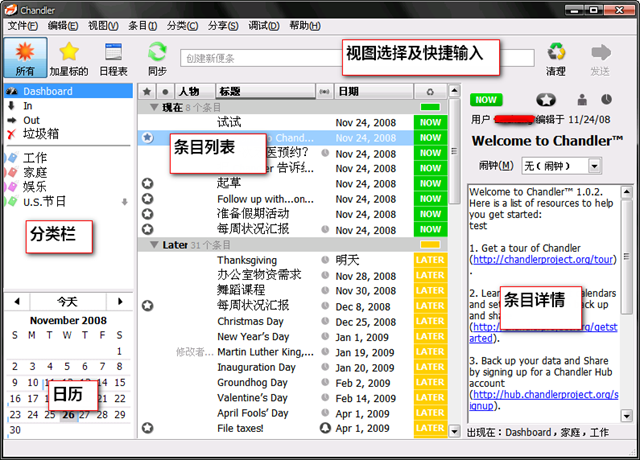This screenshot has height=460, width=640.
Task: Toggle star on File taxes! item
Action: pos(147,428)
